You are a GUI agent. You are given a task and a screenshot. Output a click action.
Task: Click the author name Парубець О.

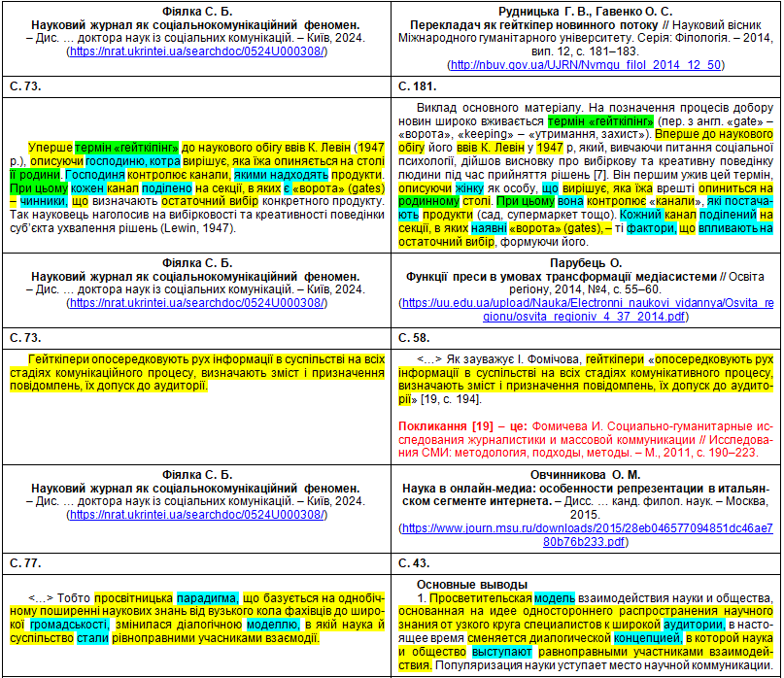point(587,261)
